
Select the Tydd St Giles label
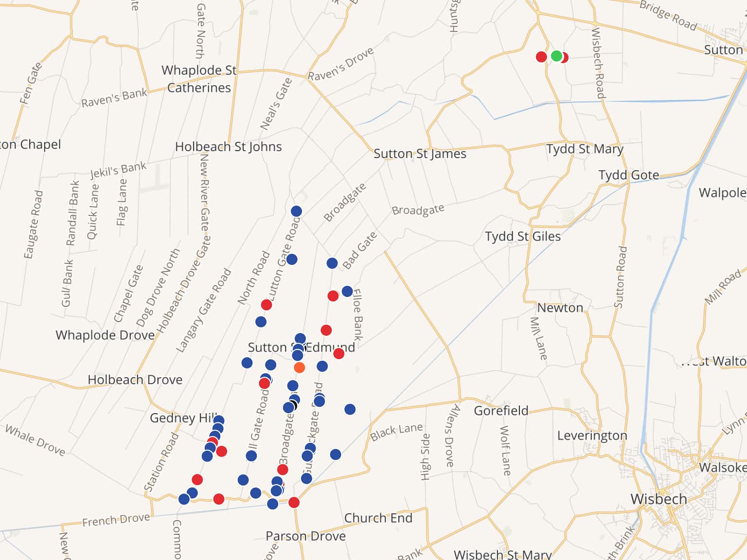tap(522, 237)
